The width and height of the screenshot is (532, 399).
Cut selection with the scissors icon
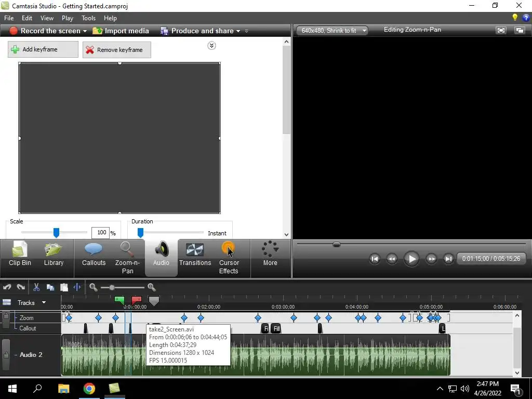36,287
